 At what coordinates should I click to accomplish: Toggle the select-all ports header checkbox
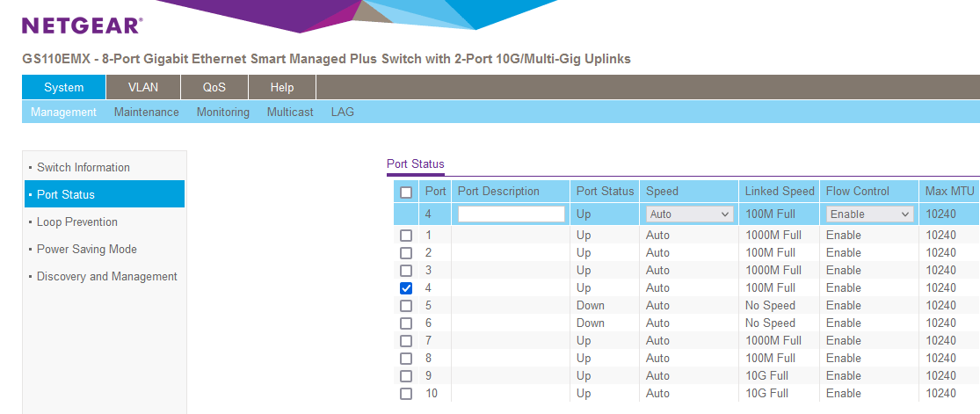(406, 192)
